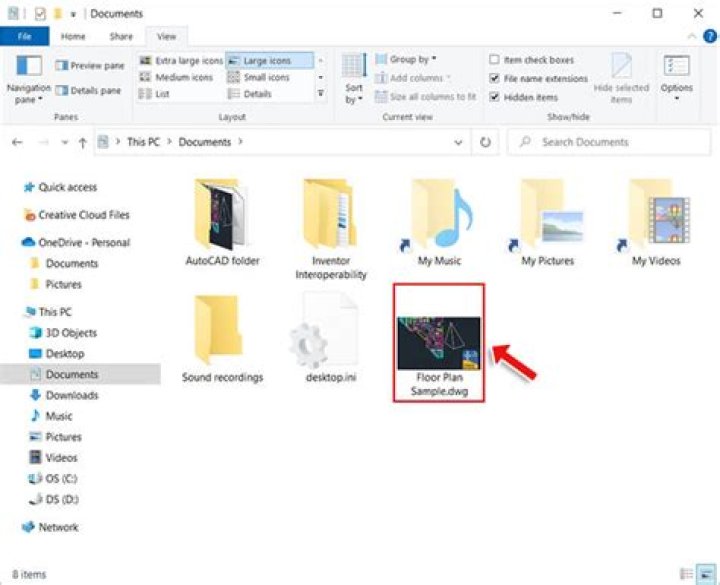This screenshot has height=585, width=720.
Task: Switch to details view in status bar
Action: tap(687, 574)
